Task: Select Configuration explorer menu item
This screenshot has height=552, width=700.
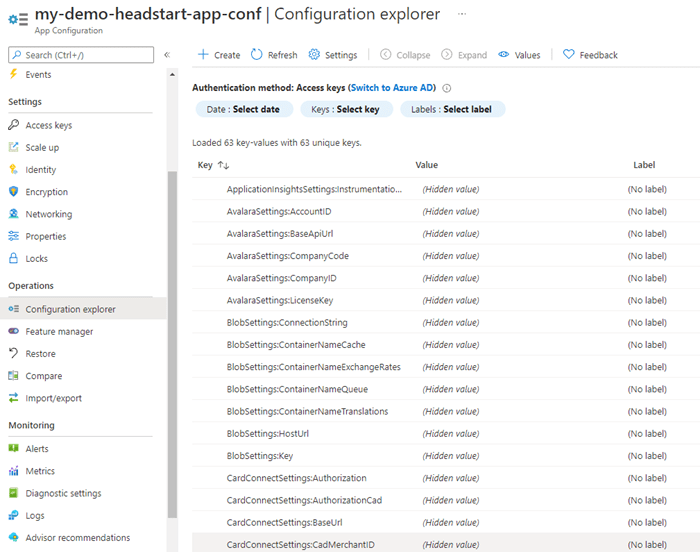Action: tap(71, 309)
